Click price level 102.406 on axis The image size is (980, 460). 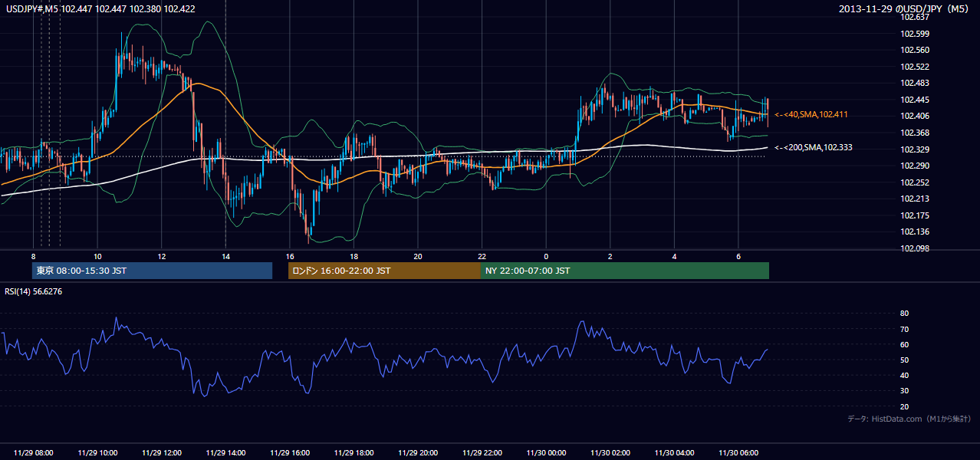(914, 117)
